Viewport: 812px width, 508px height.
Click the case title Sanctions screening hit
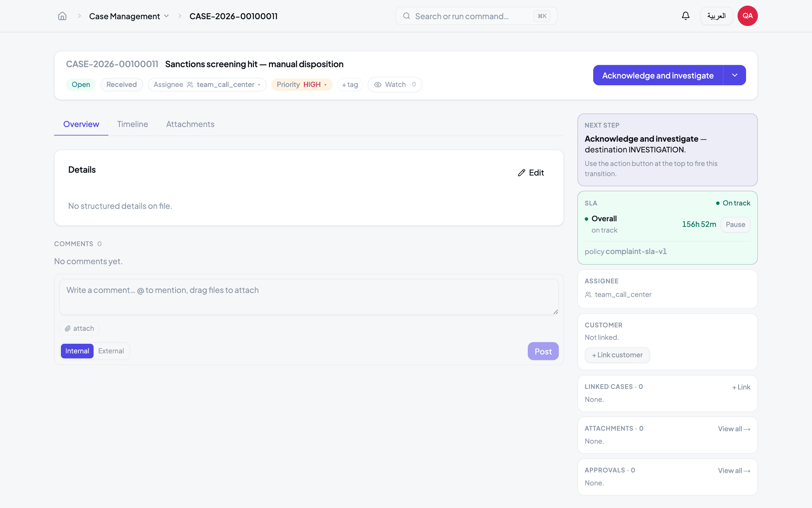click(x=254, y=64)
